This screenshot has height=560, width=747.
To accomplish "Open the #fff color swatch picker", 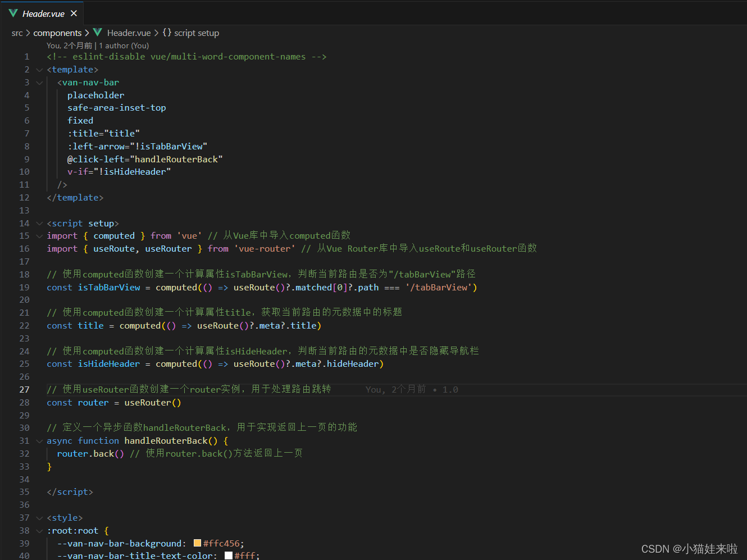I will point(229,556).
